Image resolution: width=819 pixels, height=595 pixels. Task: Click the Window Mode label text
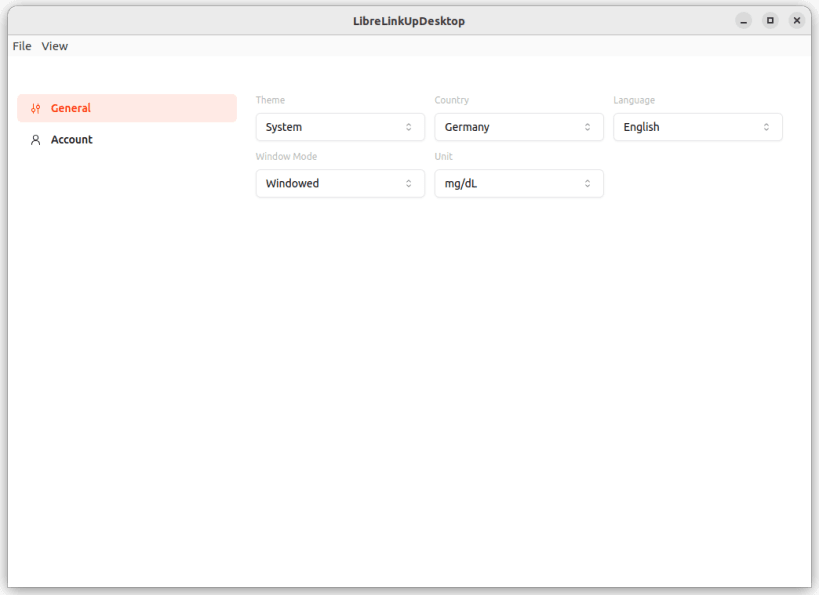pyautogui.click(x=286, y=156)
